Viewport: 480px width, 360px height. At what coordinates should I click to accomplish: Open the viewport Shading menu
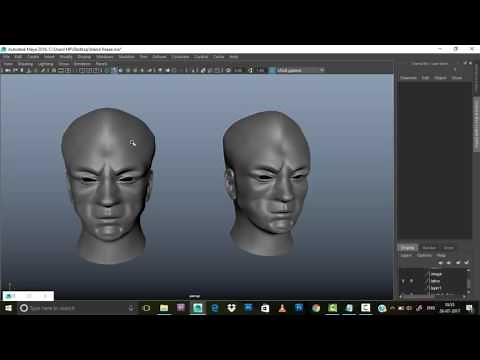25,64
